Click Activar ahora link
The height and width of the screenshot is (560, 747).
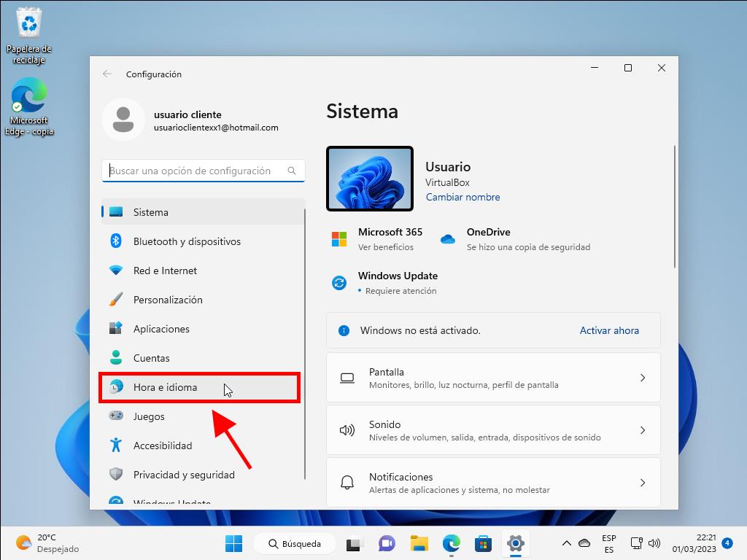pyautogui.click(x=609, y=330)
